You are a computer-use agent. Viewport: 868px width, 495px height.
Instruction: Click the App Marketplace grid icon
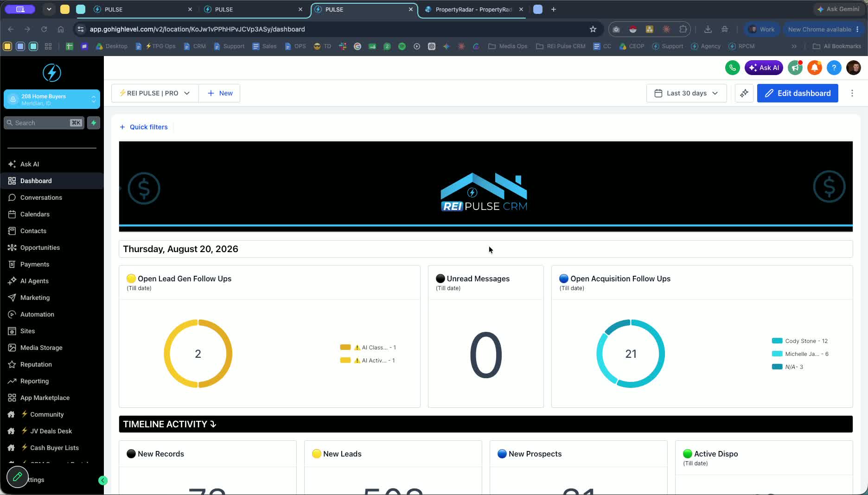pos(12,398)
